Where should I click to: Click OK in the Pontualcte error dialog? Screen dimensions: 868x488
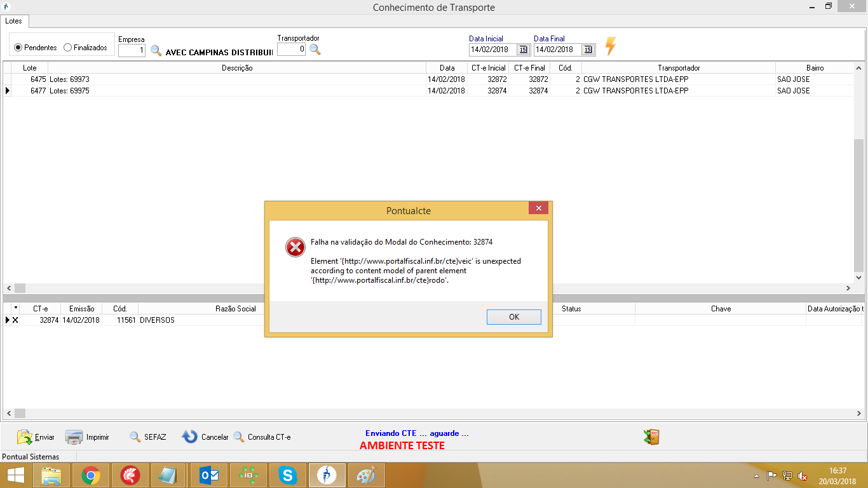point(513,316)
